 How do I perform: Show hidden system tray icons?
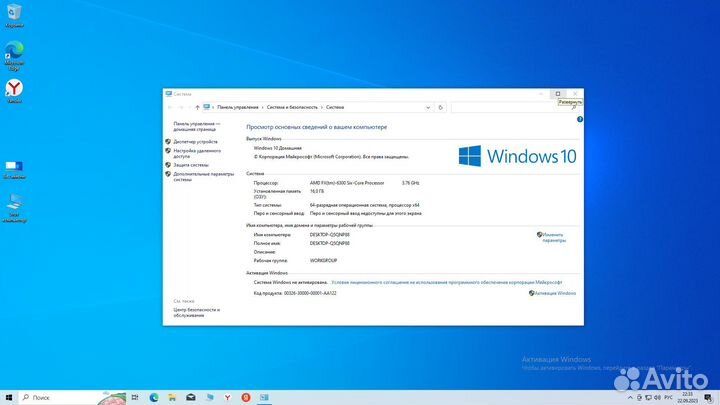630,398
